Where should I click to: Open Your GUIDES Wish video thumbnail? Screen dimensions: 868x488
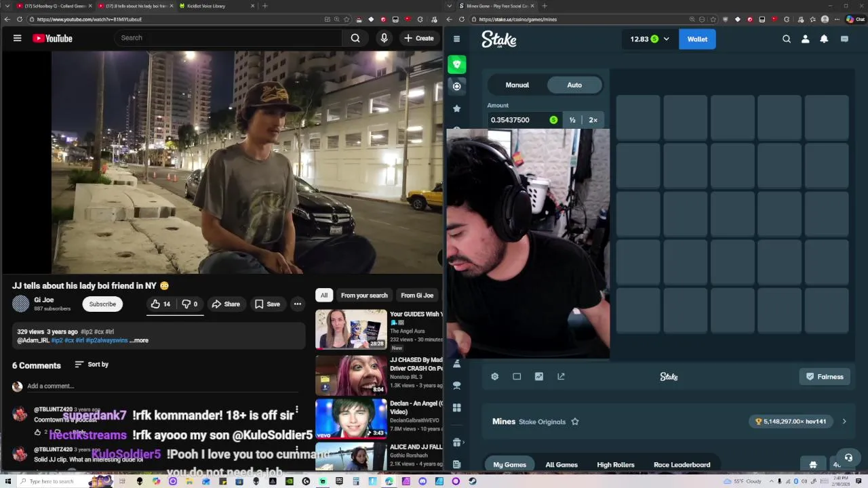351,329
